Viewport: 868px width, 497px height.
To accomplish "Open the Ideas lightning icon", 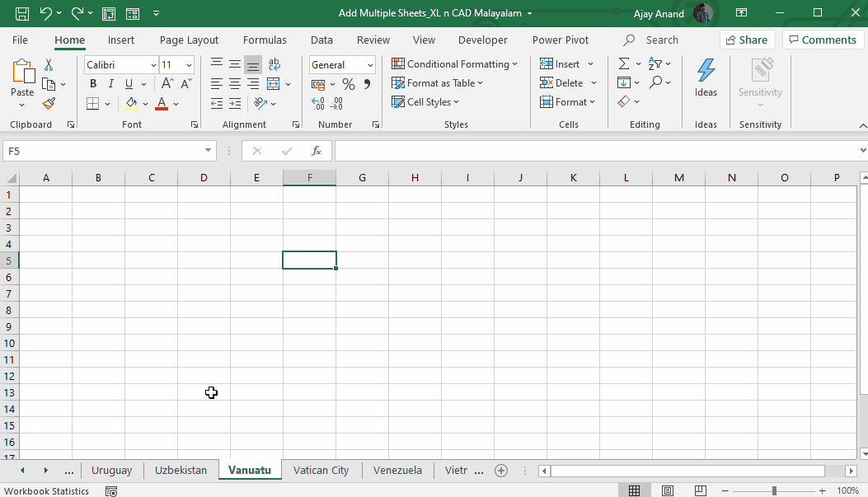I will click(706, 78).
